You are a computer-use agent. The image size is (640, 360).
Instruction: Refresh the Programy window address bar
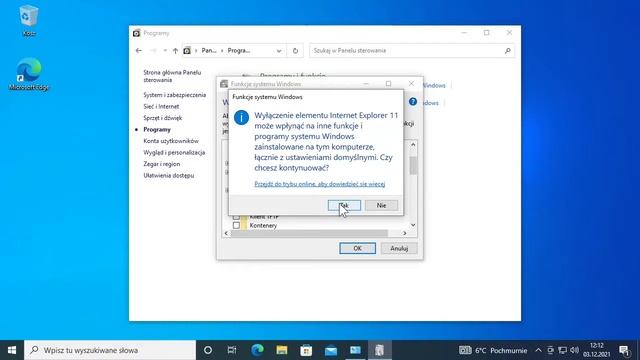[295, 51]
